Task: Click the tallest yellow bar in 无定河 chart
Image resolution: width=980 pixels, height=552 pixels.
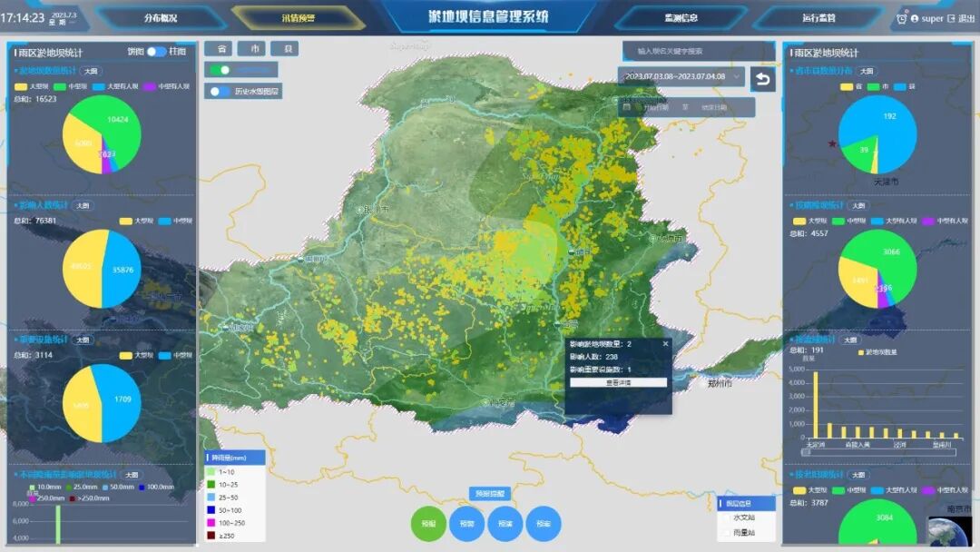Action: (x=816, y=405)
